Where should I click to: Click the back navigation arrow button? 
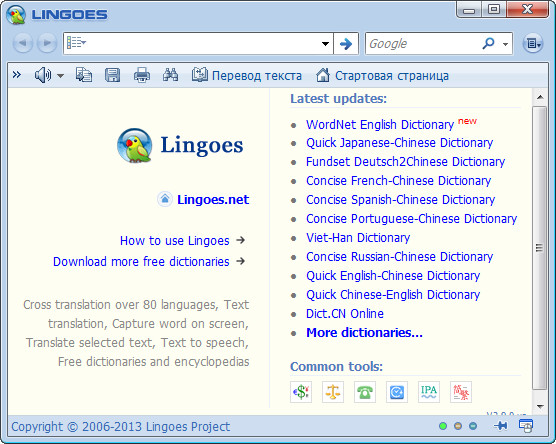23,43
